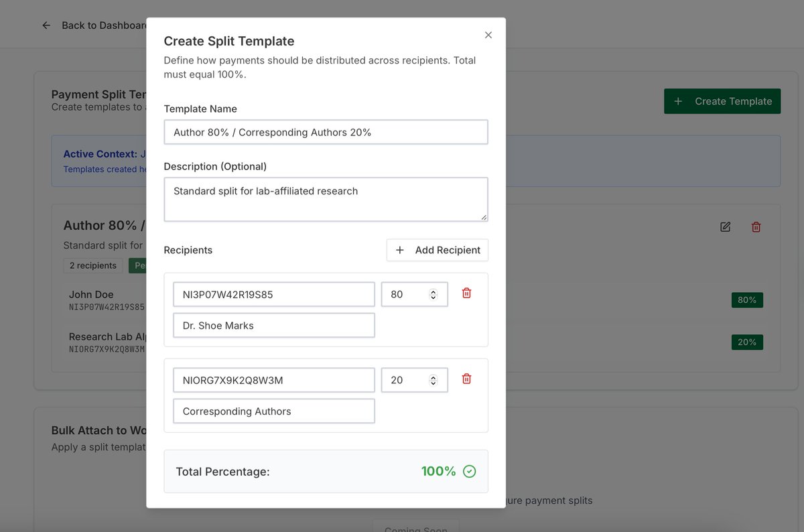The width and height of the screenshot is (804, 532).
Task: Click the green check icon beside 100%
Action: [470, 472]
